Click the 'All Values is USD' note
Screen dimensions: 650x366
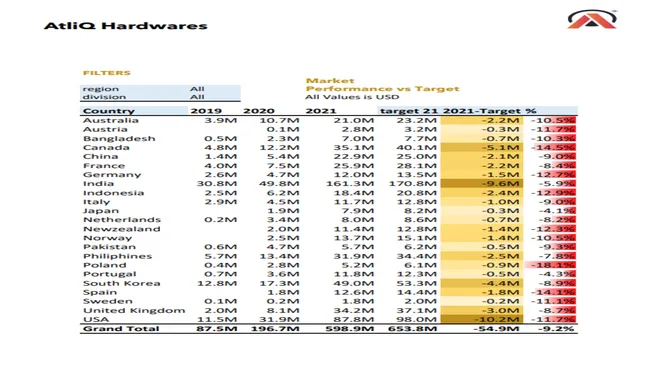pyautogui.click(x=352, y=97)
